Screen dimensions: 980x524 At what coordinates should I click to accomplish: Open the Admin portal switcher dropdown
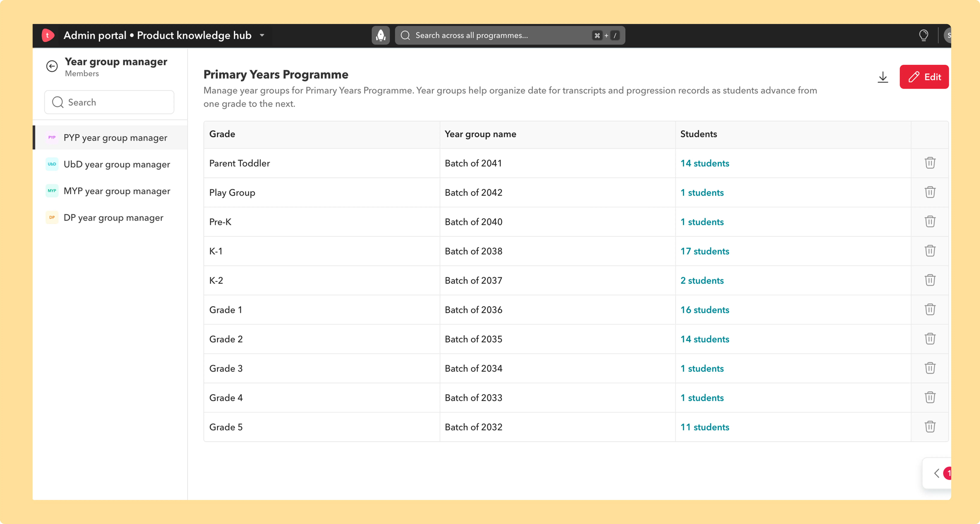tap(262, 35)
